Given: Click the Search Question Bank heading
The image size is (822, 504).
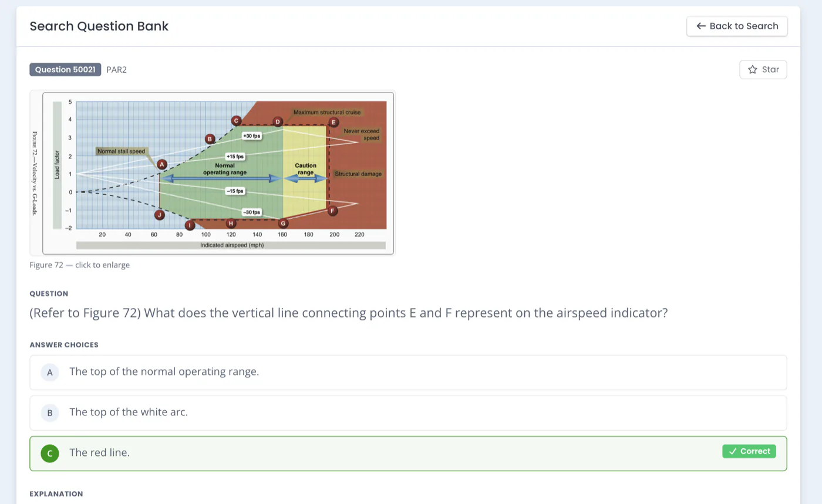Looking at the screenshot, I should tap(99, 26).
